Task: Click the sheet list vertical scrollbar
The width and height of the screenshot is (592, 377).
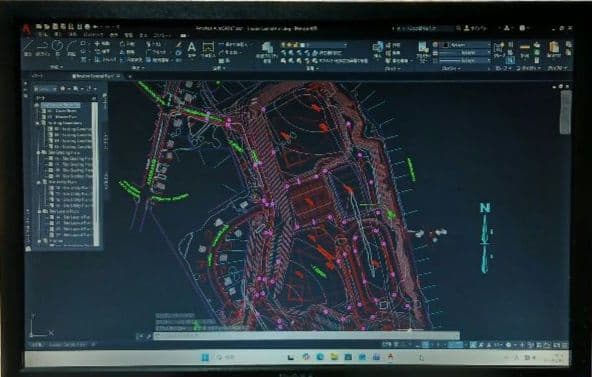Action: (x=95, y=173)
